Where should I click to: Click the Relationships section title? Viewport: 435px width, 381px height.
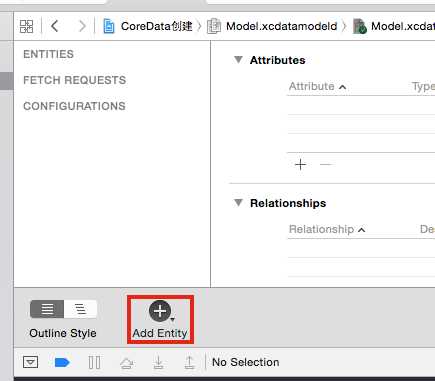click(288, 203)
